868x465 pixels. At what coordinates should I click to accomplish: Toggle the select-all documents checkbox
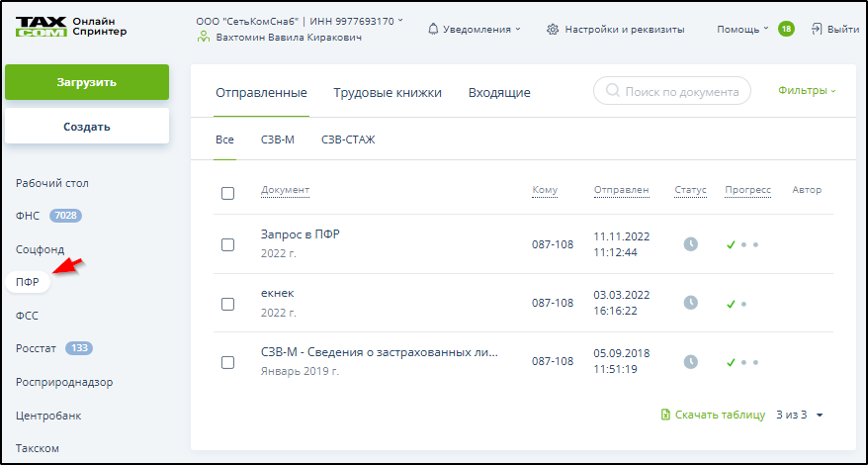click(227, 193)
